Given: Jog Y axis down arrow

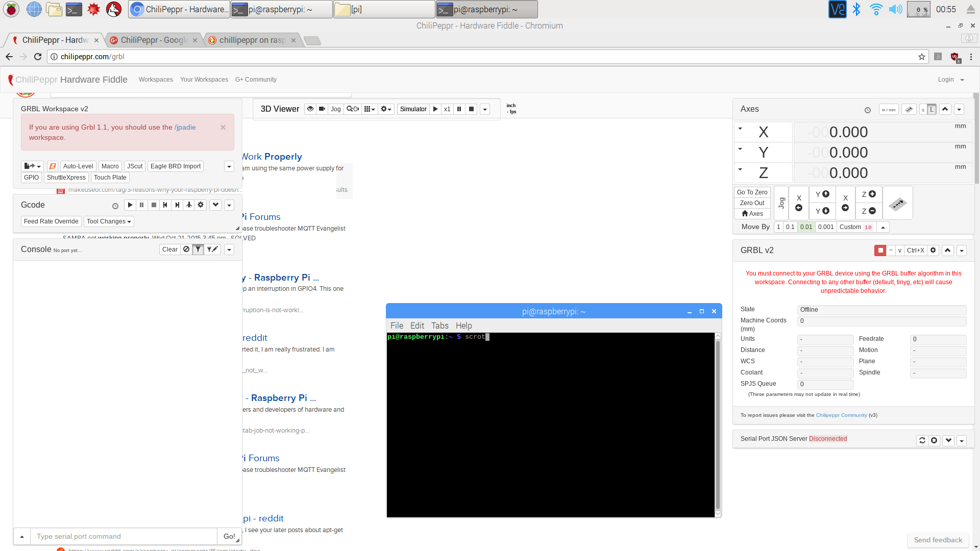Looking at the screenshot, I should (822, 211).
